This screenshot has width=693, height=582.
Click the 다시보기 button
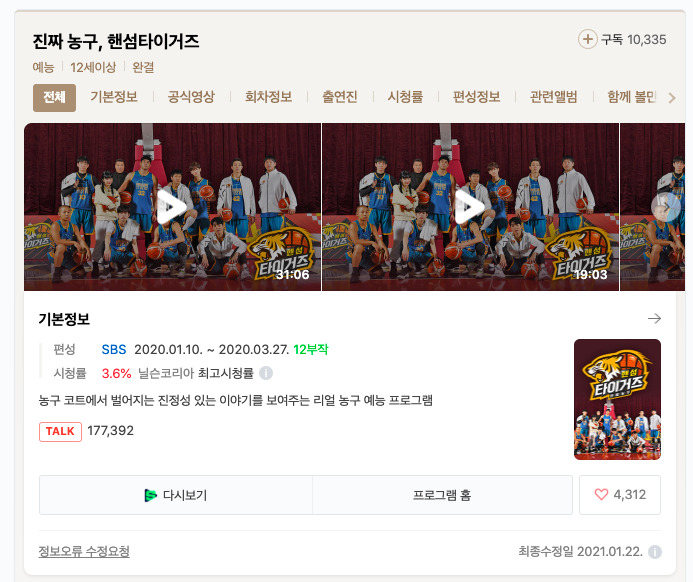coord(176,495)
